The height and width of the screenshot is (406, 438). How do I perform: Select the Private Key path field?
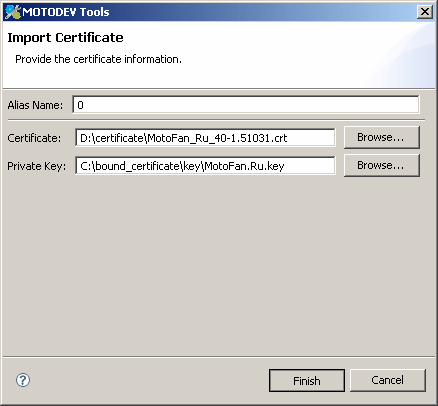pyautogui.click(x=205, y=166)
